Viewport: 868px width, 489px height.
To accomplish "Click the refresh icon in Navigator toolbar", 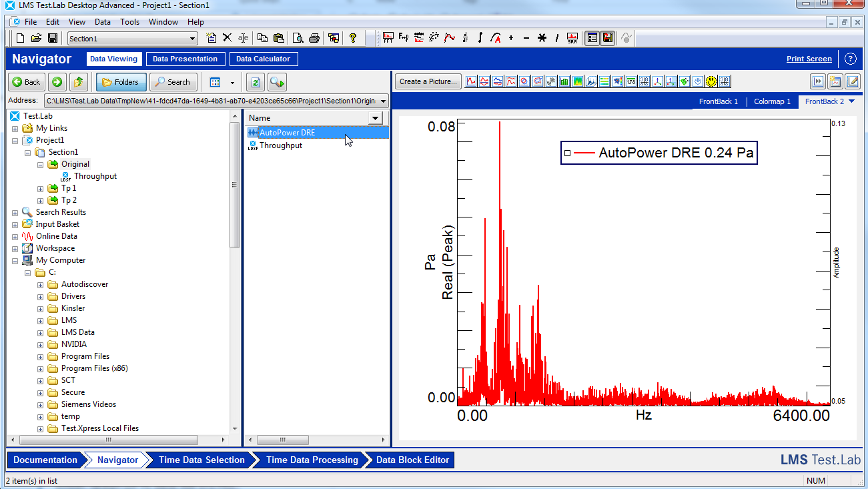I will pyautogui.click(x=255, y=82).
